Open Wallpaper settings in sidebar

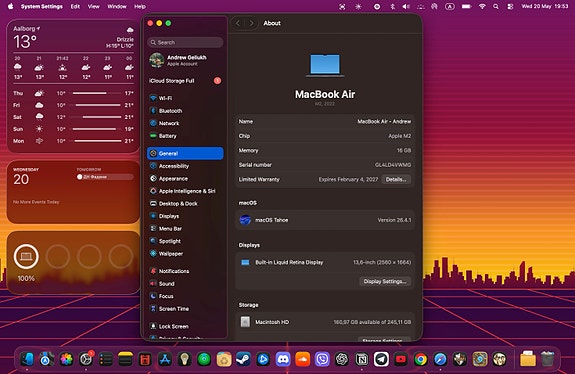coord(185,253)
